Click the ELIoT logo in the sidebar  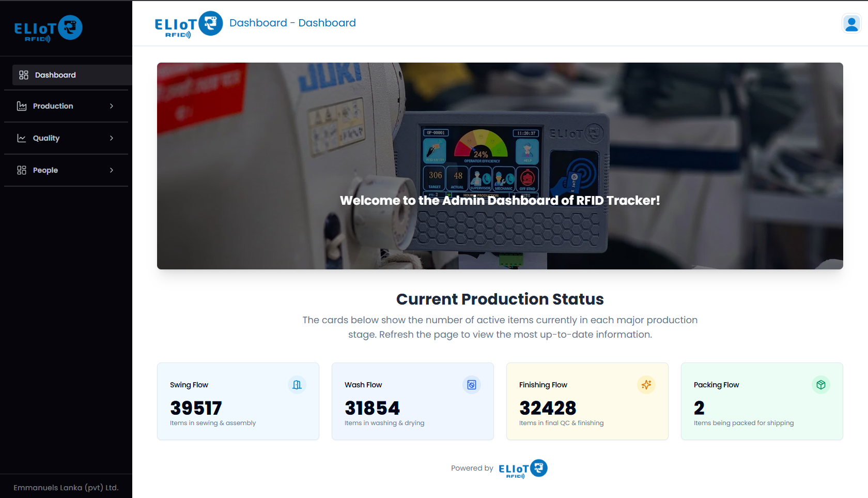(x=48, y=28)
